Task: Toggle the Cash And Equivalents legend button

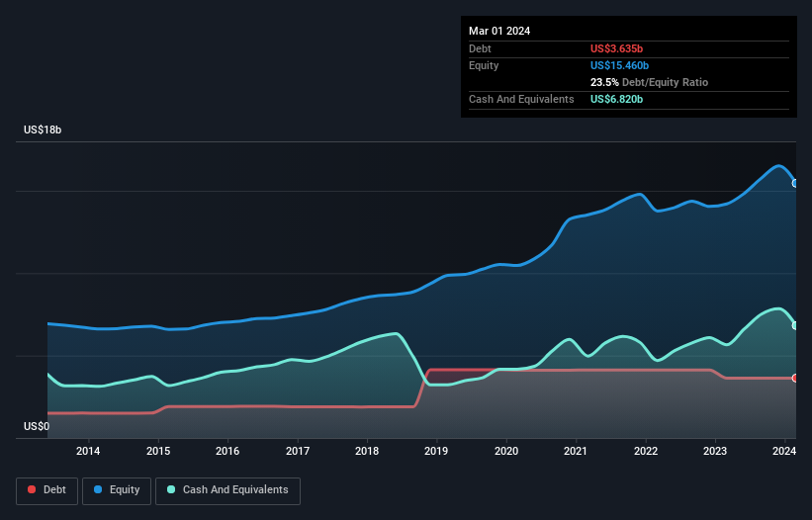Action: [227, 490]
